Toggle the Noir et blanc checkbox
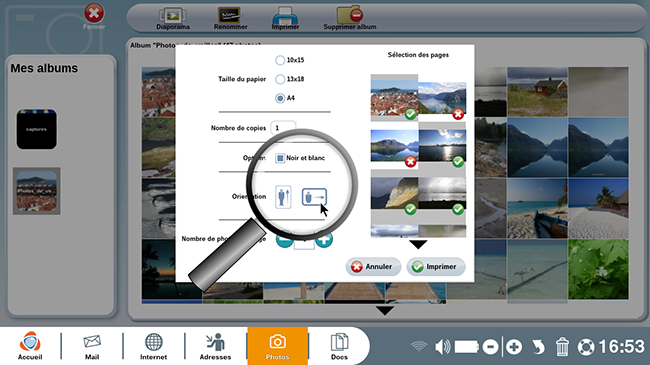650x365 pixels. point(280,158)
